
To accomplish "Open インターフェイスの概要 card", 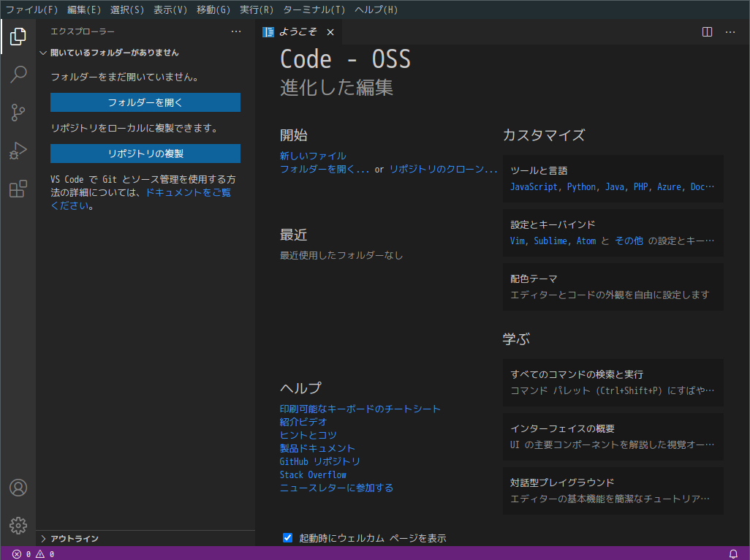I will pos(613,436).
